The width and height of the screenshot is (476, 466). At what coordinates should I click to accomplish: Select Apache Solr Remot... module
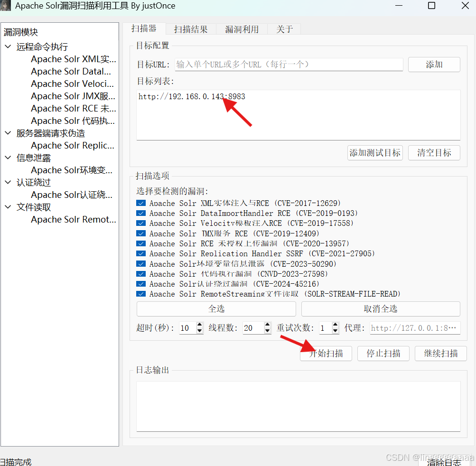pyautogui.click(x=74, y=219)
